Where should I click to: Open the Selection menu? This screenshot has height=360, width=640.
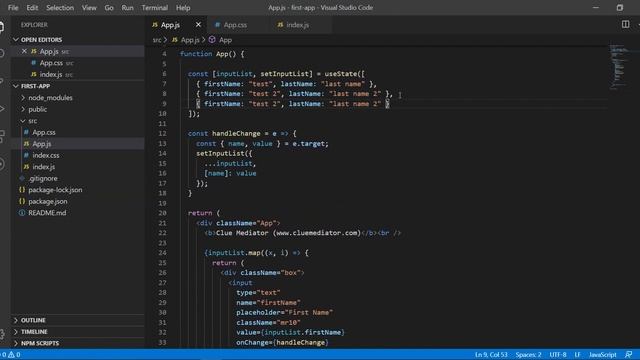pyautogui.click(x=60, y=8)
